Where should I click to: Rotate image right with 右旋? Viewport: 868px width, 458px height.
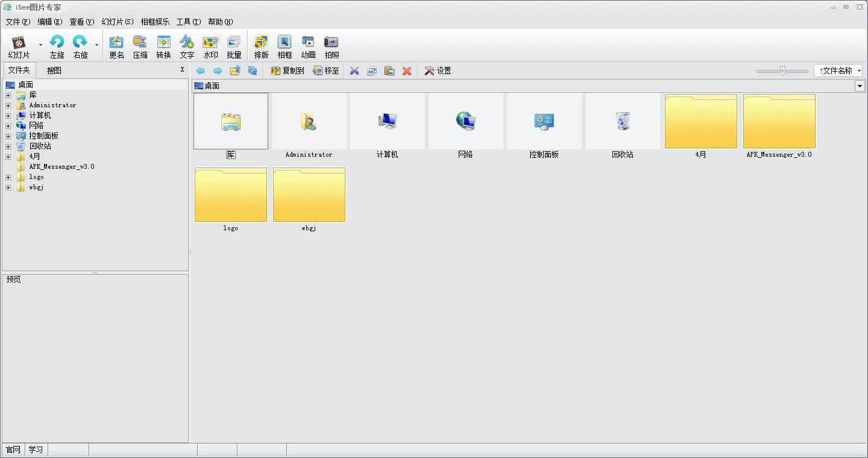(80, 46)
